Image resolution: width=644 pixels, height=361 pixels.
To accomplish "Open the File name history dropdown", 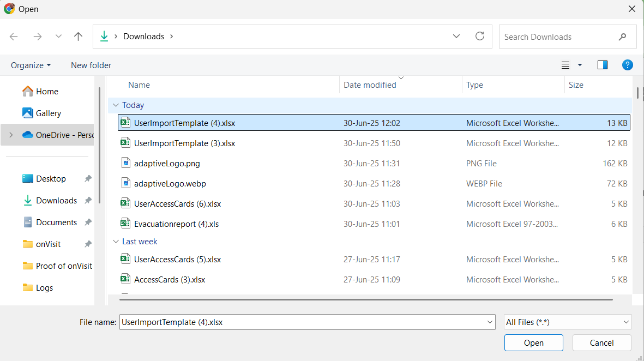I will click(490, 322).
